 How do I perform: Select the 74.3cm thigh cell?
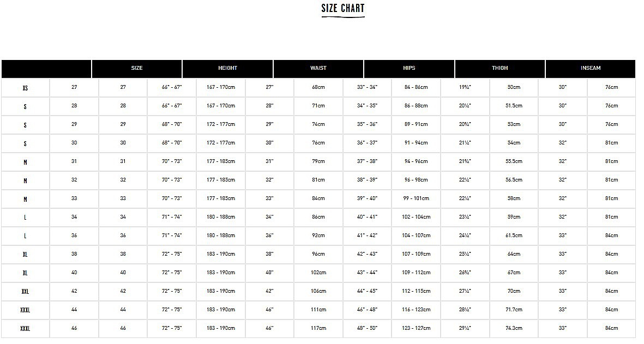(514, 328)
